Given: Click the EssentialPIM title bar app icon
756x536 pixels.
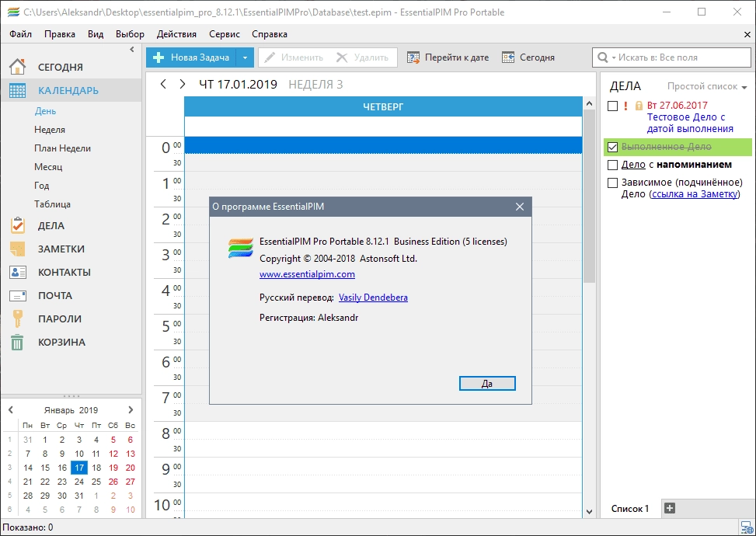Looking at the screenshot, I should (x=13, y=12).
